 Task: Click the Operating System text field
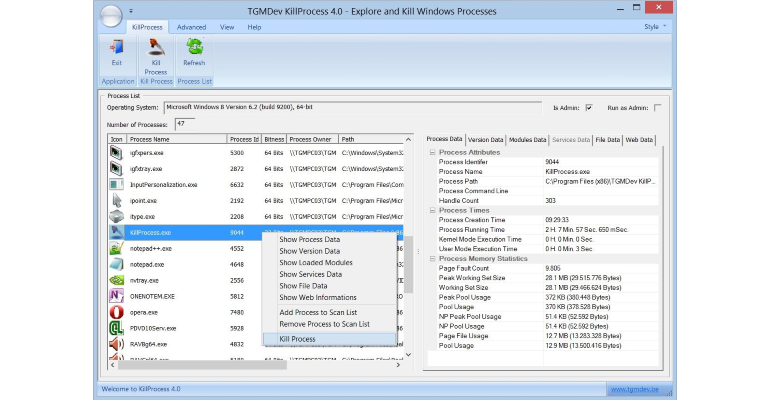coord(353,107)
